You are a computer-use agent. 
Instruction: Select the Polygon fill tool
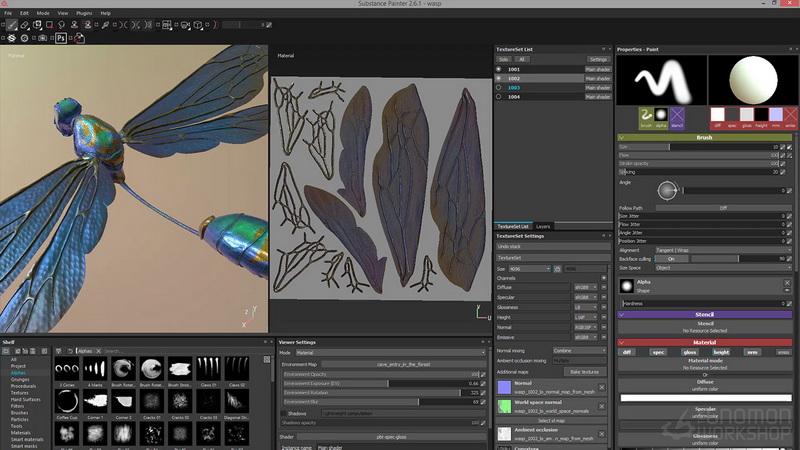tap(49, 24)
